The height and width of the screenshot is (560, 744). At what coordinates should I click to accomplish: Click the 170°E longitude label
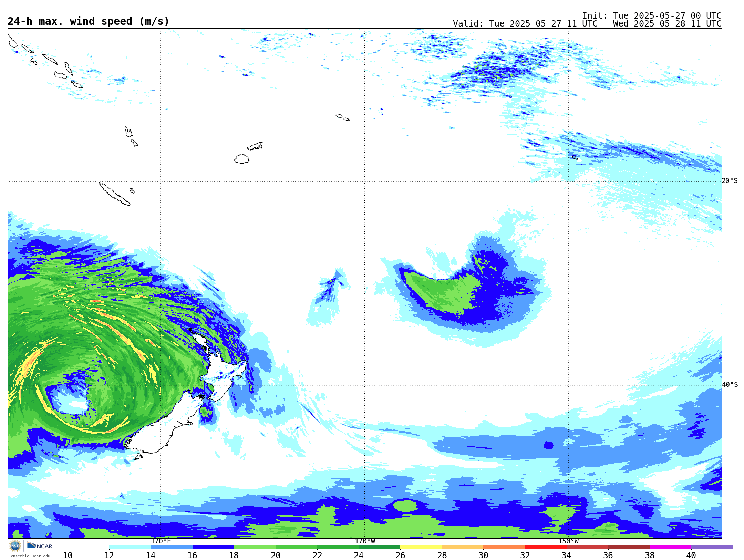coord(161,541)
